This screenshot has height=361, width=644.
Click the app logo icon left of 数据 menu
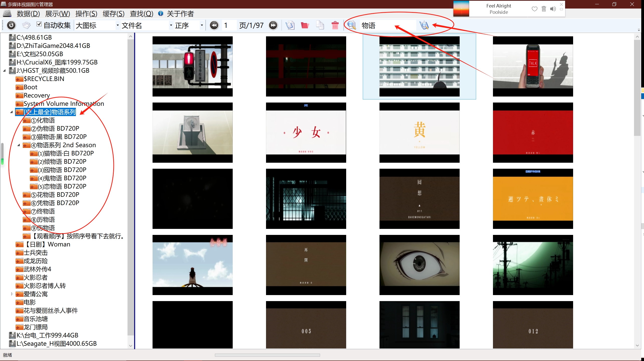pyautogui.click(x=7, y=13)
